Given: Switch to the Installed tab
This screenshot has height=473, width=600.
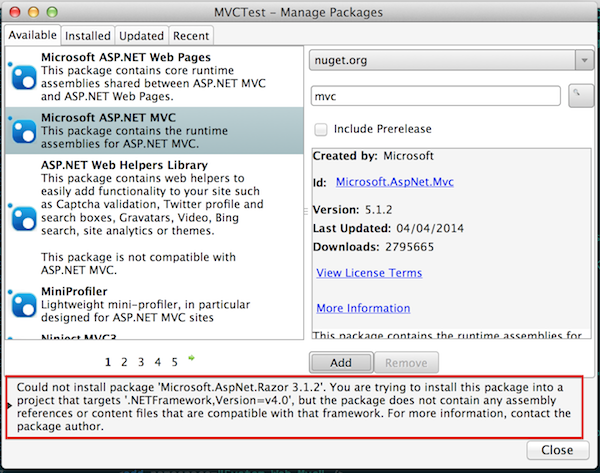Looking at the screenshot, I should point(88,36).
